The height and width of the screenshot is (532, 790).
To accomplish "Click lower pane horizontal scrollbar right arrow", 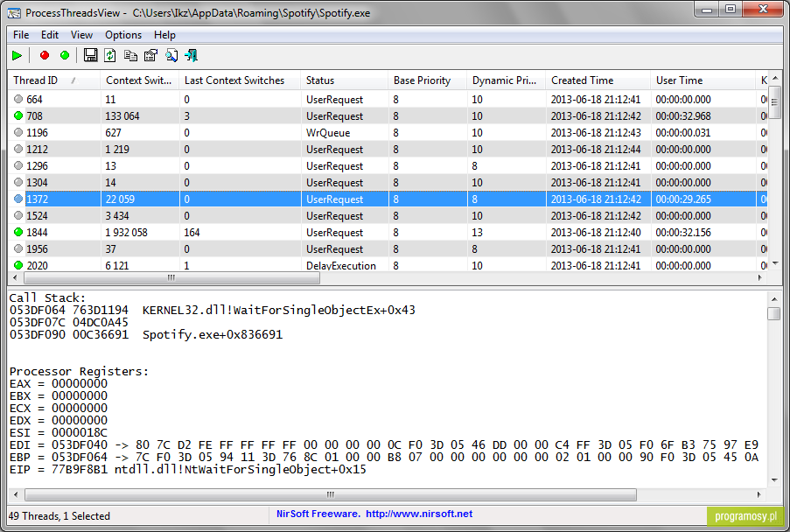I will [759, 494].
